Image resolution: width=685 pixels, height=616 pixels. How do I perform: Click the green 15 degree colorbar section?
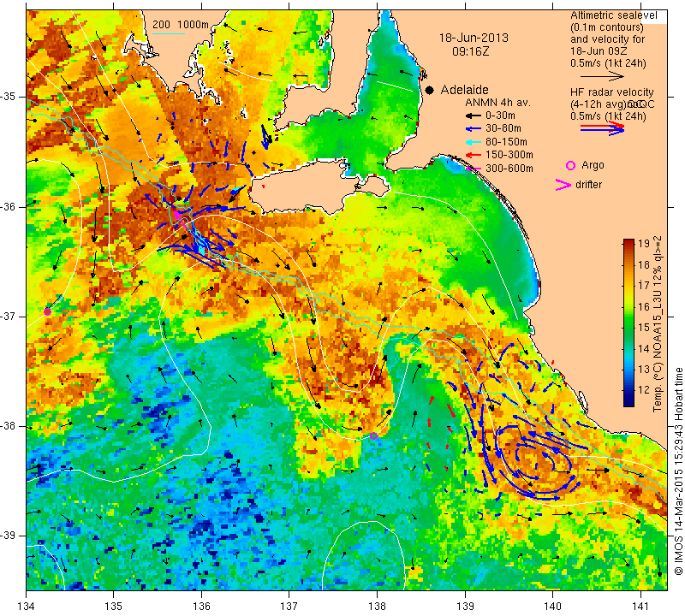tap(628, 328)
